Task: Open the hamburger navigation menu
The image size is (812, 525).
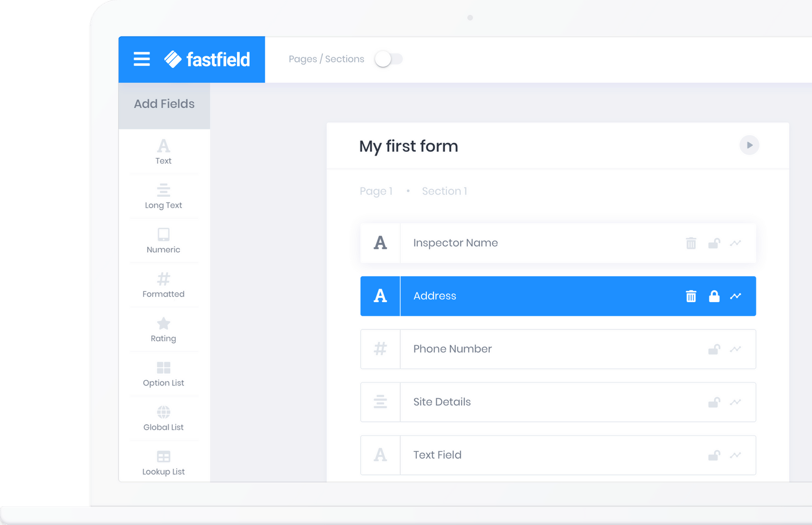Action: (x=141, y=59)
